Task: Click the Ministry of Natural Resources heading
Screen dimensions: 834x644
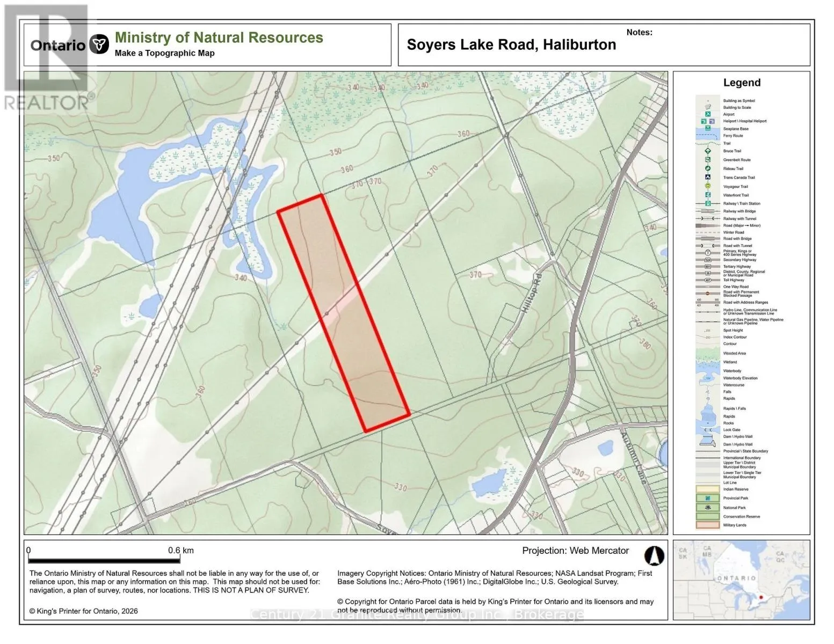Action: (219, 38)
